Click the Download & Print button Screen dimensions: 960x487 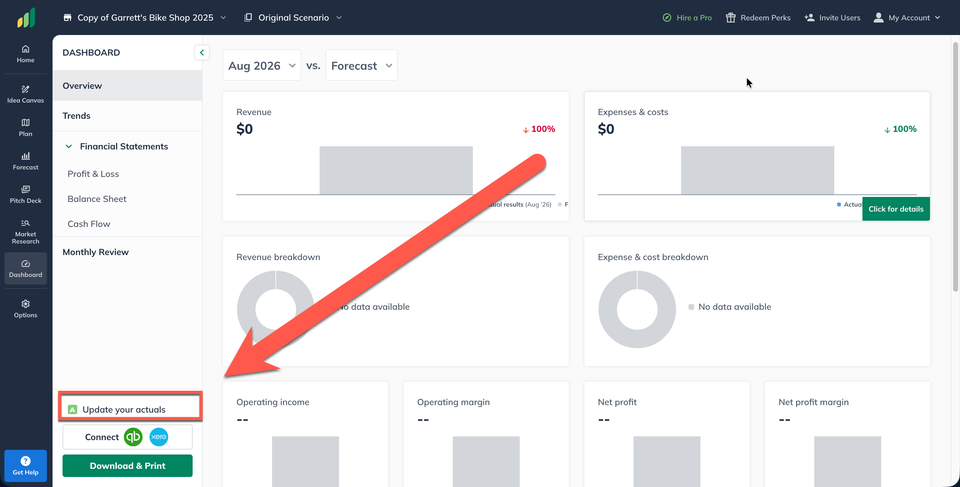coord(127,466)
